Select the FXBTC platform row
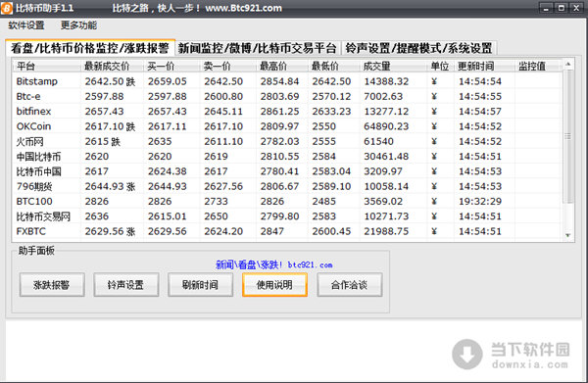 [x=287, y=231]
